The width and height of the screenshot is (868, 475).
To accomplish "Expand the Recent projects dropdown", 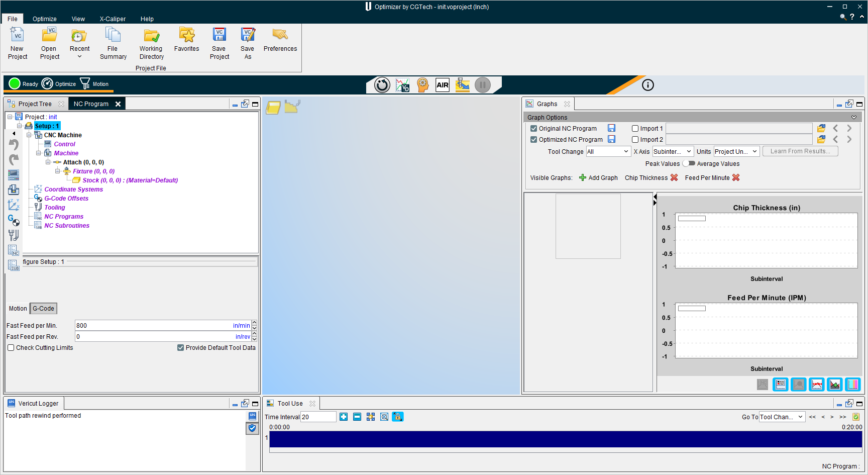I will (x=79, y=56).
